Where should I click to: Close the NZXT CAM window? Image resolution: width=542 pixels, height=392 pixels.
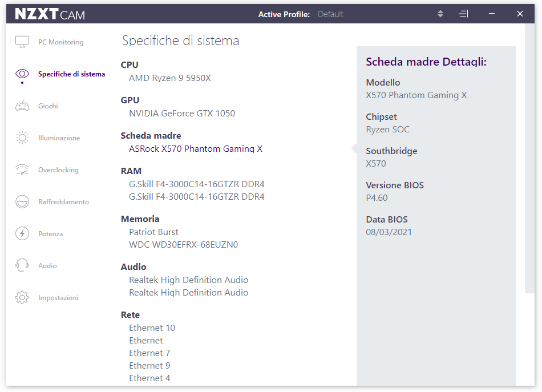click(x=520, y=14)
